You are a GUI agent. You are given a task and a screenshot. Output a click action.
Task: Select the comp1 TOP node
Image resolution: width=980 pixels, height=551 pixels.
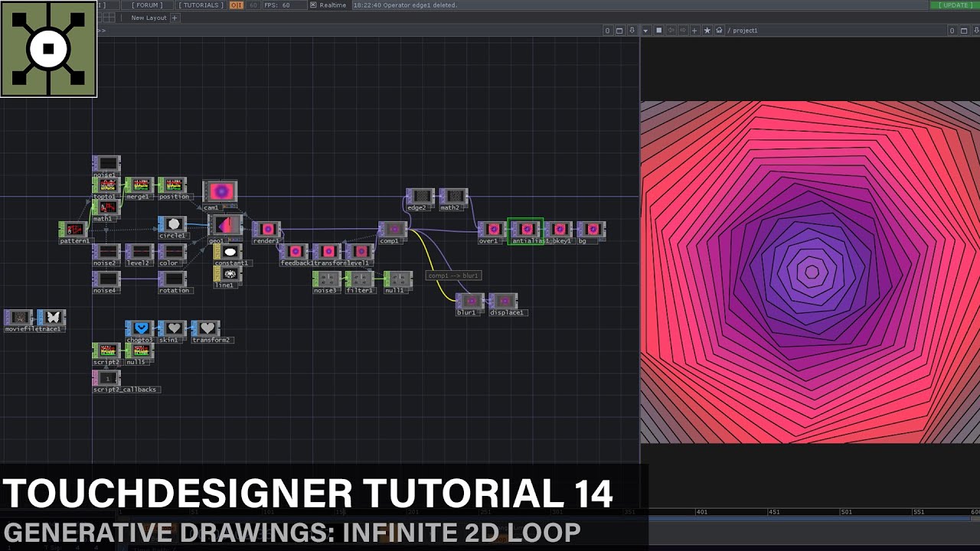click(x=393, y=230)
